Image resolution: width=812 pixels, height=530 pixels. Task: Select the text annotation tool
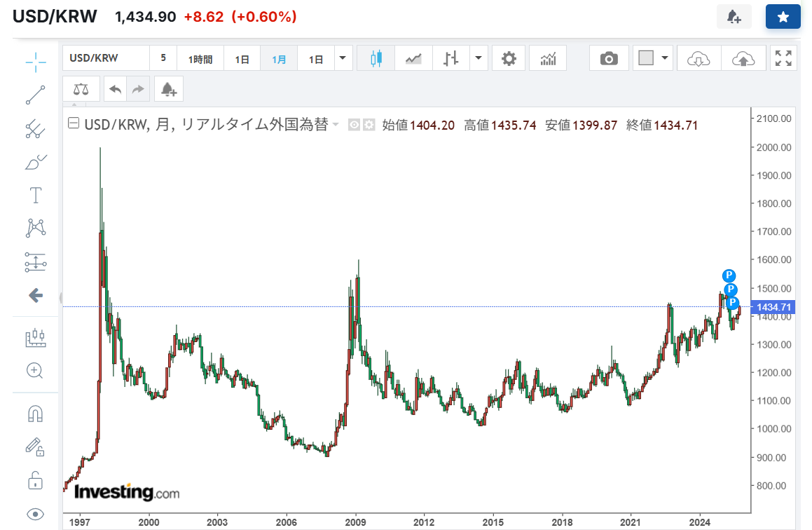point(35,195)
